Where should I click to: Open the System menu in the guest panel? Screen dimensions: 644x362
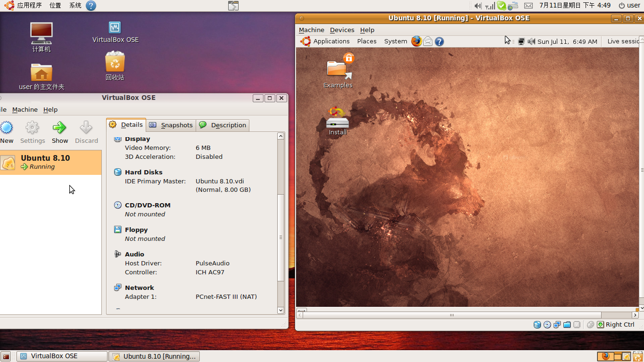tap(396, 41)
